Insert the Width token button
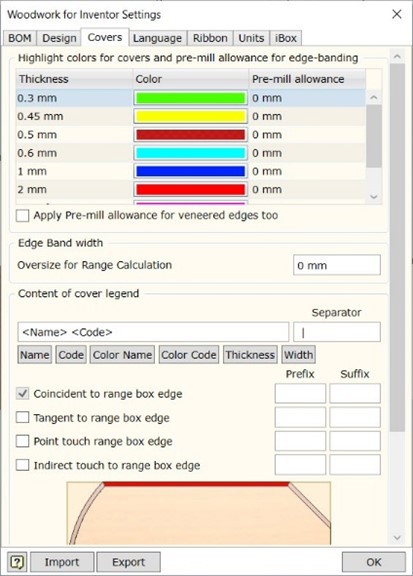 click(x=298, y=354)
